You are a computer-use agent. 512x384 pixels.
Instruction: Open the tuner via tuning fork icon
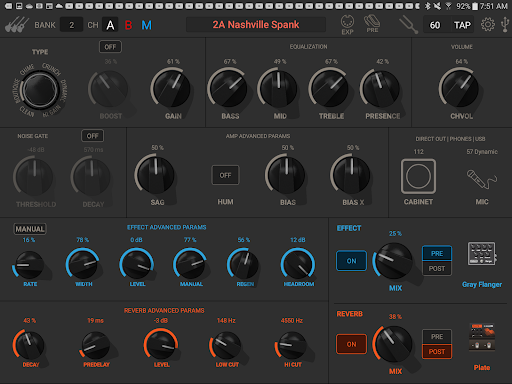point(409,25)
